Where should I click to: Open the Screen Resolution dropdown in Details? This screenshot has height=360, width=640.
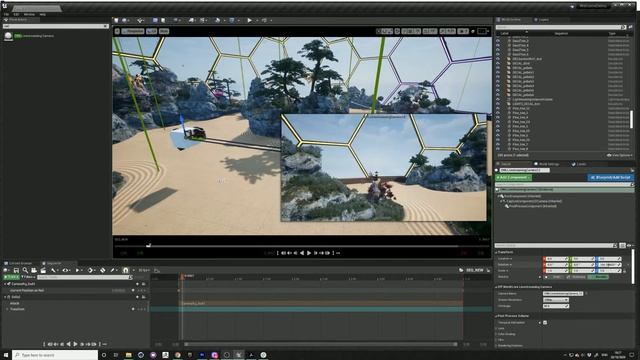coord(556,300)
